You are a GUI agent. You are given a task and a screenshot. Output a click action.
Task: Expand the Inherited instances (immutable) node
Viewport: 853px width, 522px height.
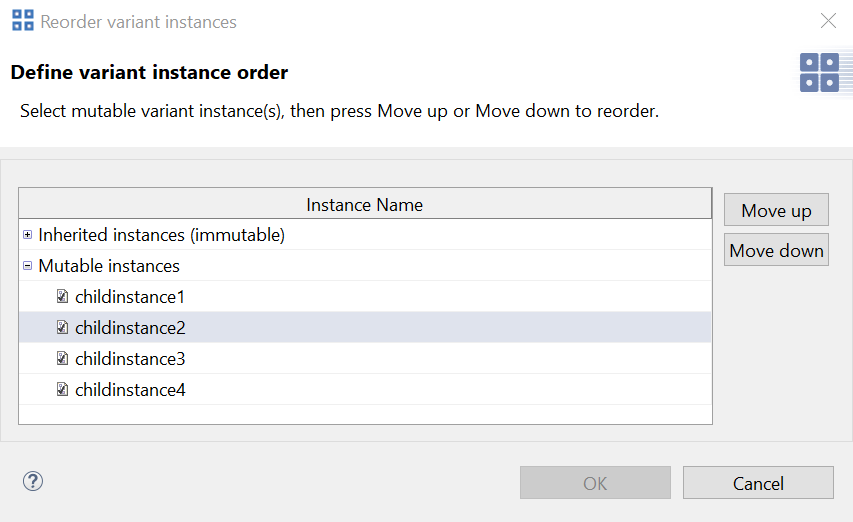pos(27,235)
